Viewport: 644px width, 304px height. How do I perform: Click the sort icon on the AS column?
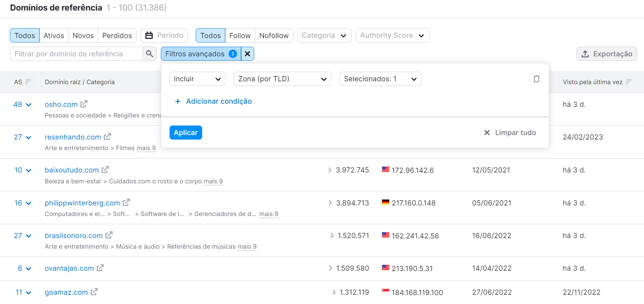coord(28,82)
